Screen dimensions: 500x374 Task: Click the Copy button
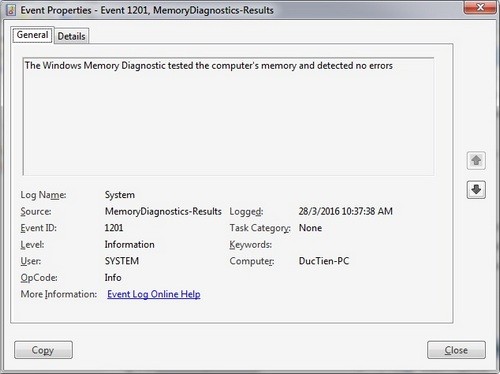(x=43, y=350)
